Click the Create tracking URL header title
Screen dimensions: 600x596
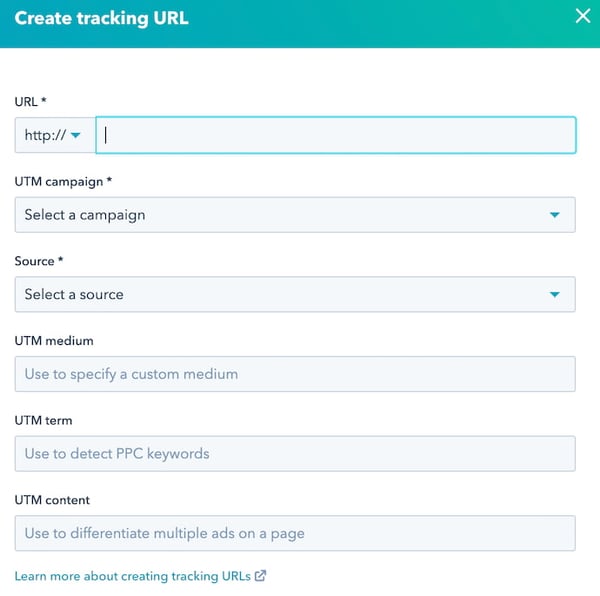[x=101, y=18]
